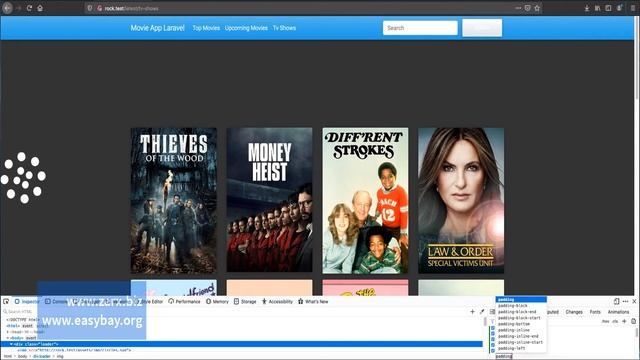Click the plus icon to create new node

(x=472, y=312)
